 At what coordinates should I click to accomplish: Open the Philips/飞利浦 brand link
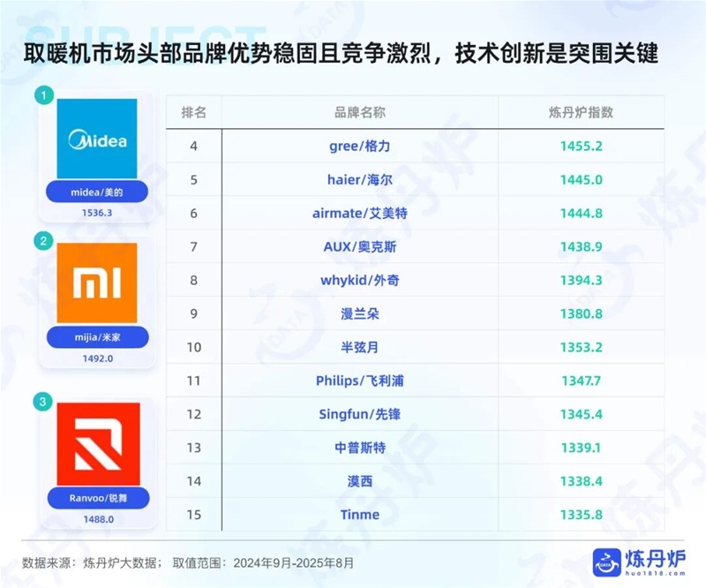pyautogui.click(x=359, y=381)
